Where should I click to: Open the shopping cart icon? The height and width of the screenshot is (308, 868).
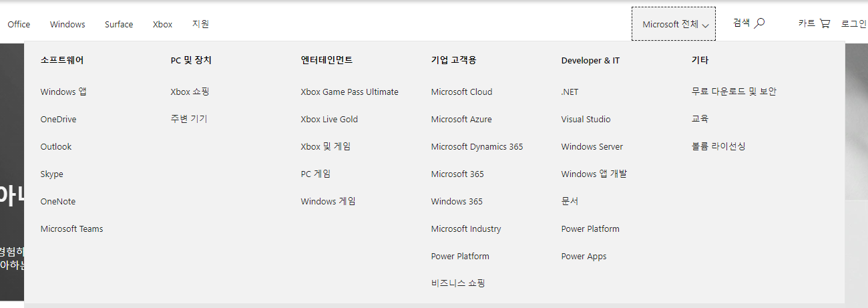(x=825, y=23)
